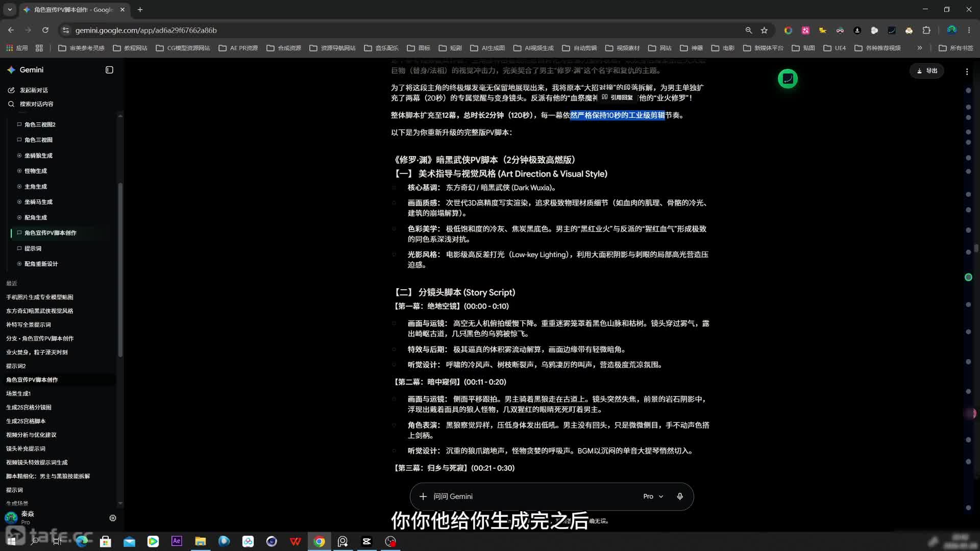The width and height of the screenshot is (980, 551).
Task: Open the AI生成图 bookmark folder
Action: 487,48
